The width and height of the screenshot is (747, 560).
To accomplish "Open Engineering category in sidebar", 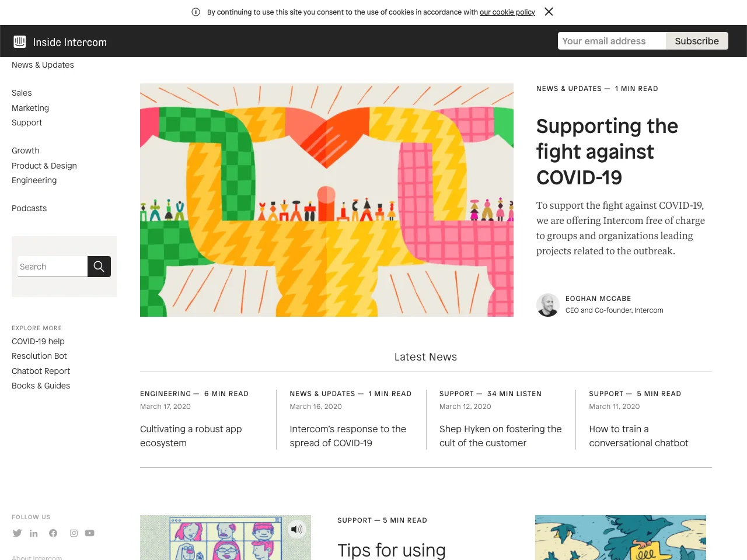I will coord(34,180).
